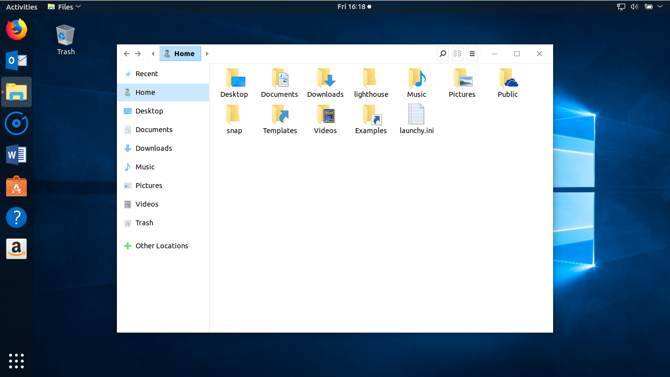Show applications grid at dock bottom

[x=16, y=361]
